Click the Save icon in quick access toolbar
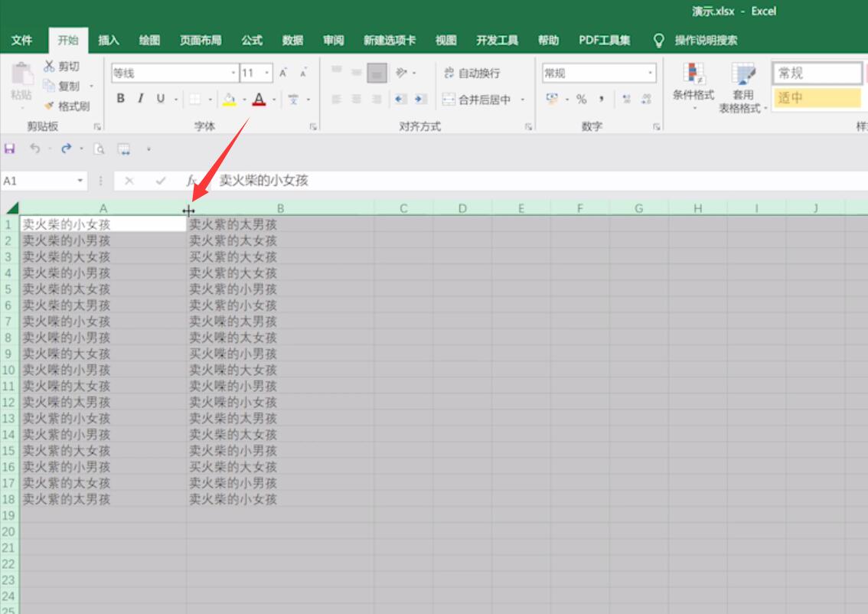Viewport: 868px width, 614px height. (x=9, y=149)
